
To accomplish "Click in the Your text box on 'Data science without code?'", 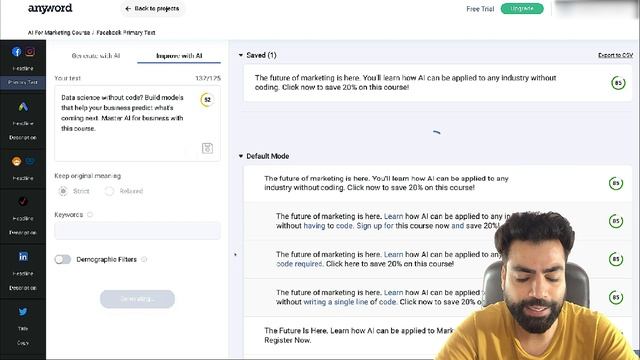I will coord(101,98).
